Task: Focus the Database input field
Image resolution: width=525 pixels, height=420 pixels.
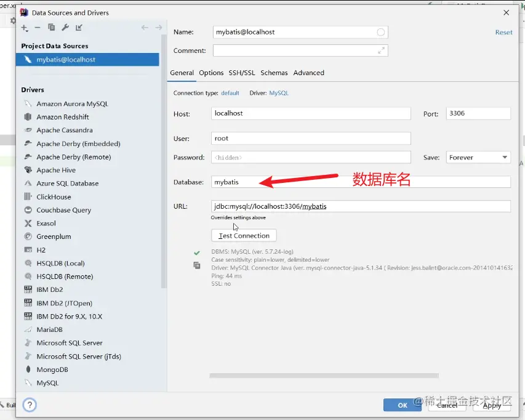Action: pos(361,182)
